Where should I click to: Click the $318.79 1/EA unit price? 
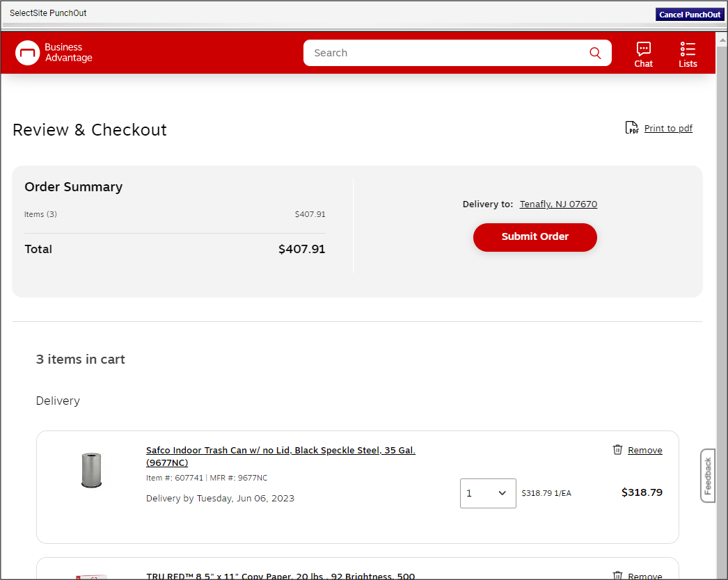click(546, 493)
